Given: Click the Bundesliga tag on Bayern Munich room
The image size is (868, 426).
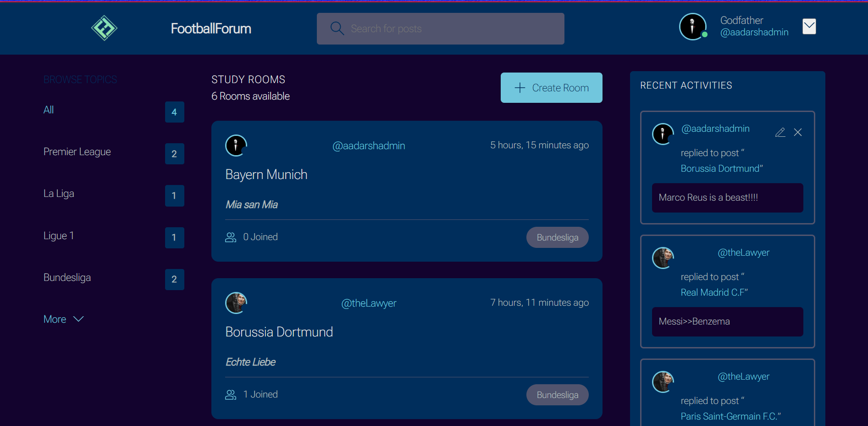Looking at the screenshot, I should [557, 237].
